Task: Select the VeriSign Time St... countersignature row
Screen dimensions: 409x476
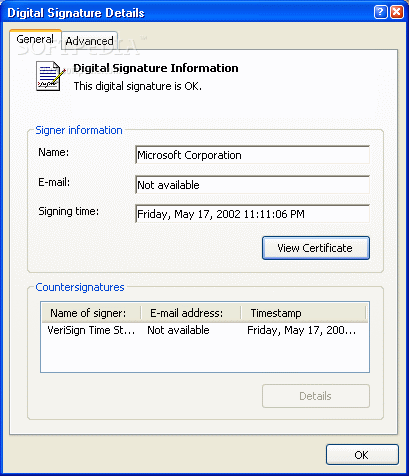Action: 205,330
